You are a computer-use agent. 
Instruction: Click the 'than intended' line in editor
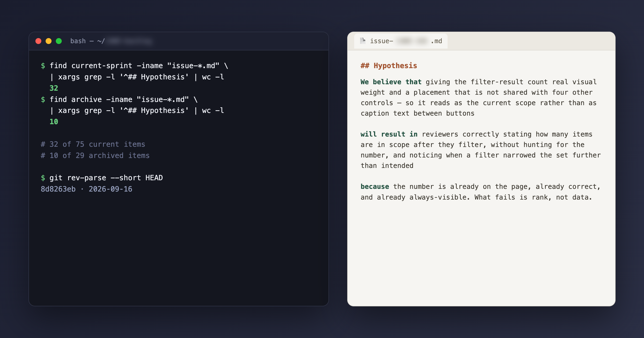(x=387, y=166)
